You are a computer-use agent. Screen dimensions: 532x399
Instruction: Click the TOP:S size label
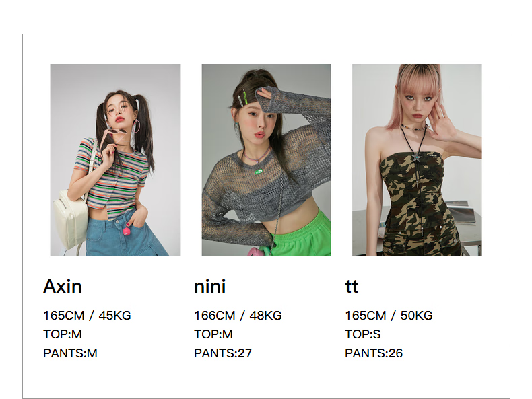[363, 334]
